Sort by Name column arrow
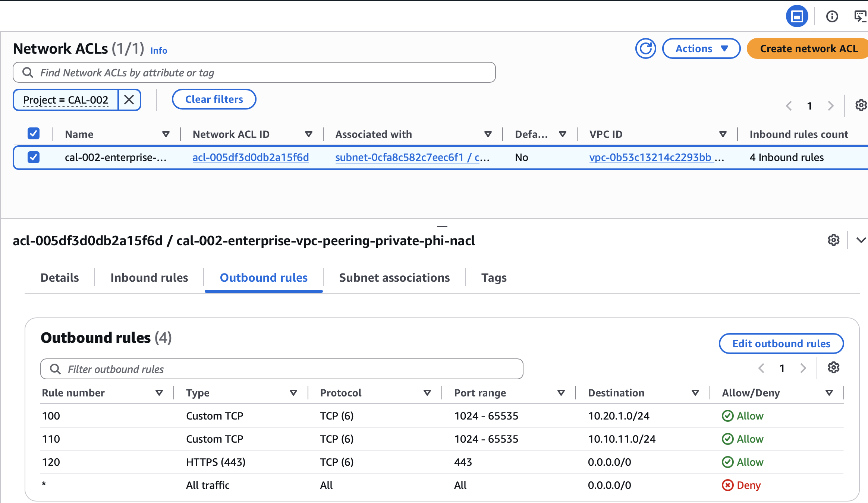The image size is (868, 503). (166, 134)
